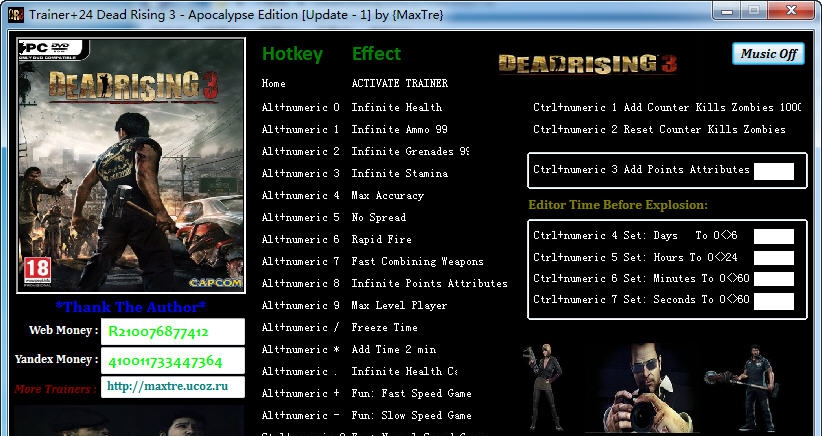This screenshot has width=822, height=436.
Task: Click the Set Hours input box
Action: click(x=774, y=258)
